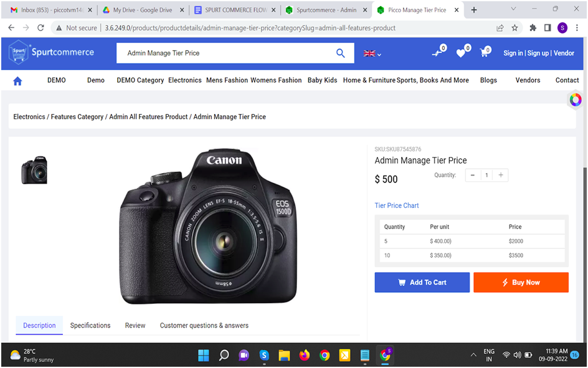
Task: Switch to My Drive Google Drive tab
Action: click(x=143, y=10)
